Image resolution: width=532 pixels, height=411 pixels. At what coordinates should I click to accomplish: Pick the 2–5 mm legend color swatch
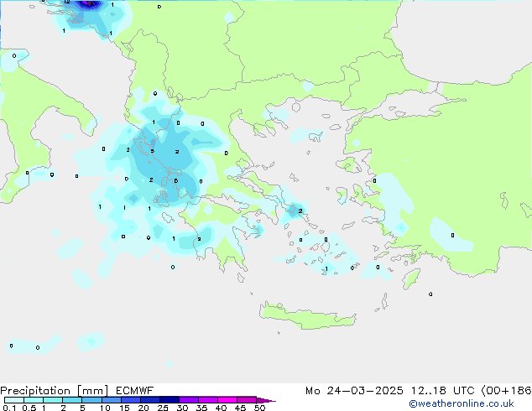point(72,400)
